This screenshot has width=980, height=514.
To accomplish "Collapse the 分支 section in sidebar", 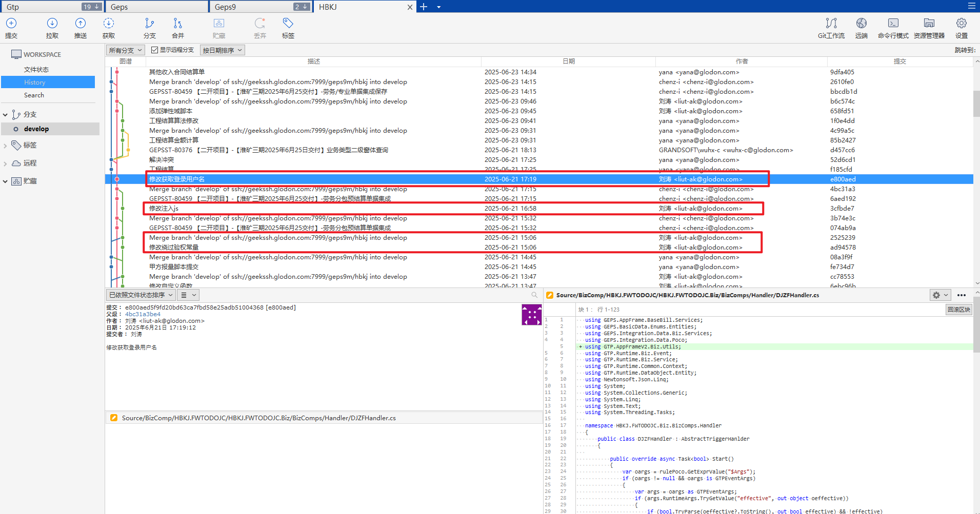I will [5, 115].
